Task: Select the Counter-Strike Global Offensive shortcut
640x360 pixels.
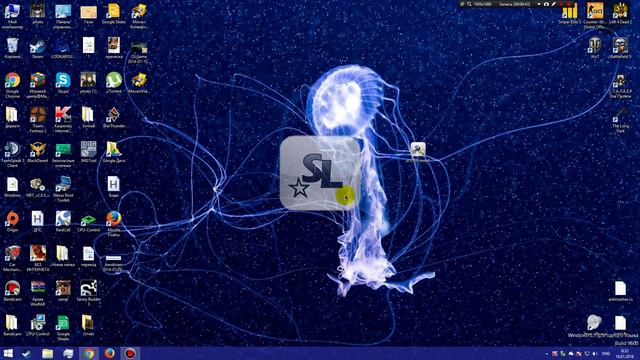Action: [595, 16]
